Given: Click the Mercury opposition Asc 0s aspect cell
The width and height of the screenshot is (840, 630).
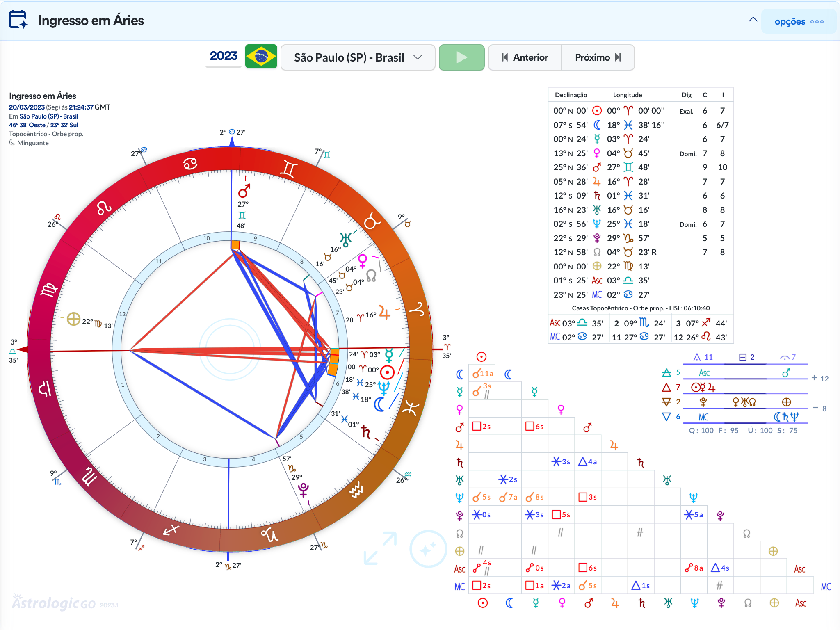Looking at the screenshot, I should pos(535,568).
